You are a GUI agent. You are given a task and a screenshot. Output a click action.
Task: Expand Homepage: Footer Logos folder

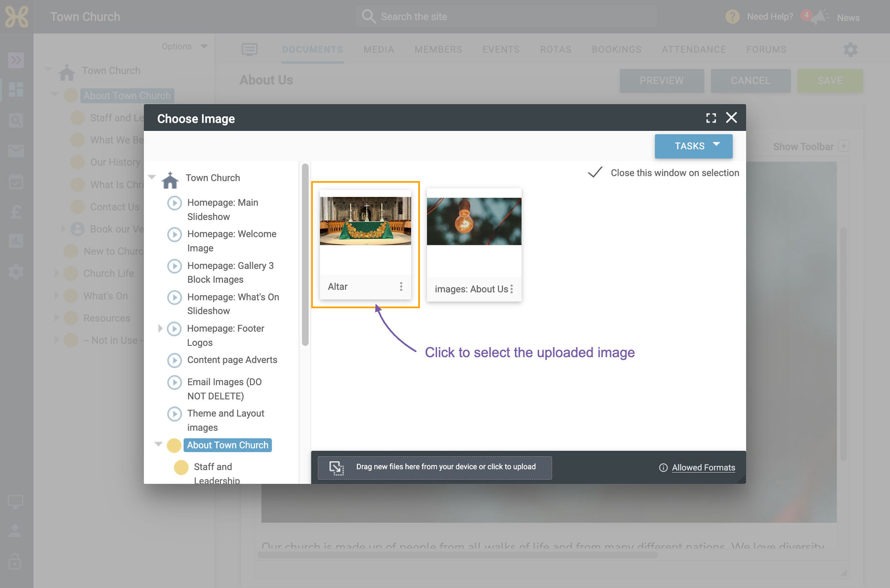(160, 328)
